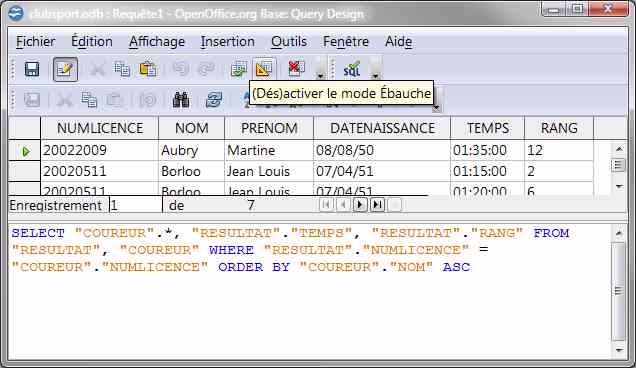Screen dimensions: 636x368
Task: Toggle the Edit mode pencil icon
Action: (x=65, y=69)
